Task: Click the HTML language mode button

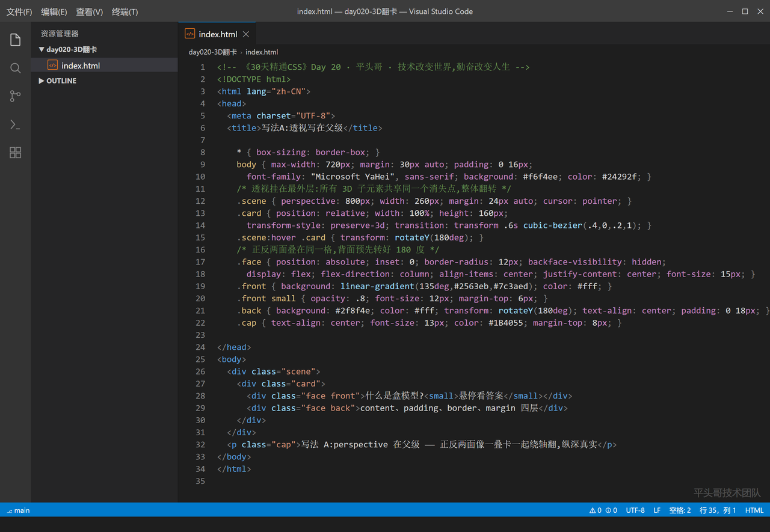Action: (754, 510)
